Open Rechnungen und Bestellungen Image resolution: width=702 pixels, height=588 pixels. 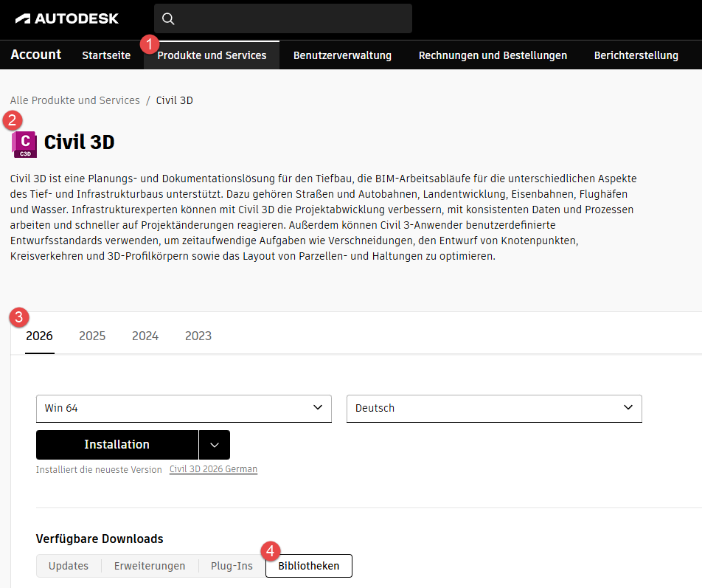[x=493, y=55]
